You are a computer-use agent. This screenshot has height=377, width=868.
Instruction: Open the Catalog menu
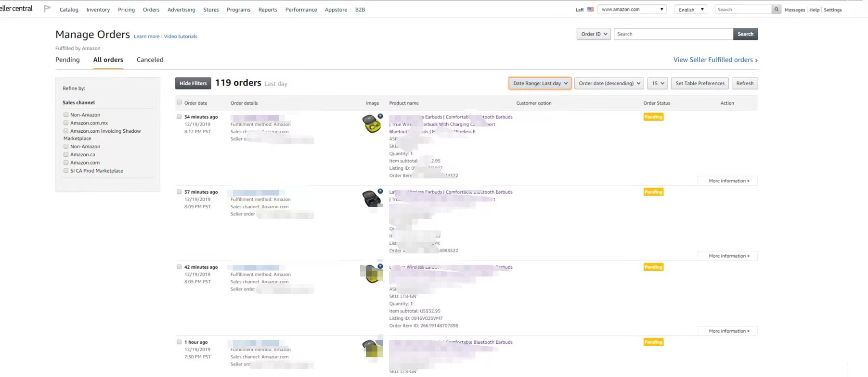[x=69, y=10]
